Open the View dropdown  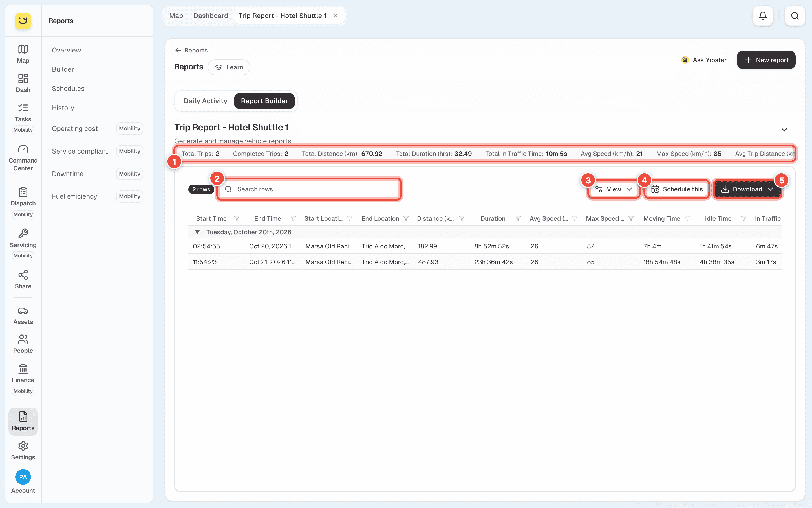(x=614, y=189)
